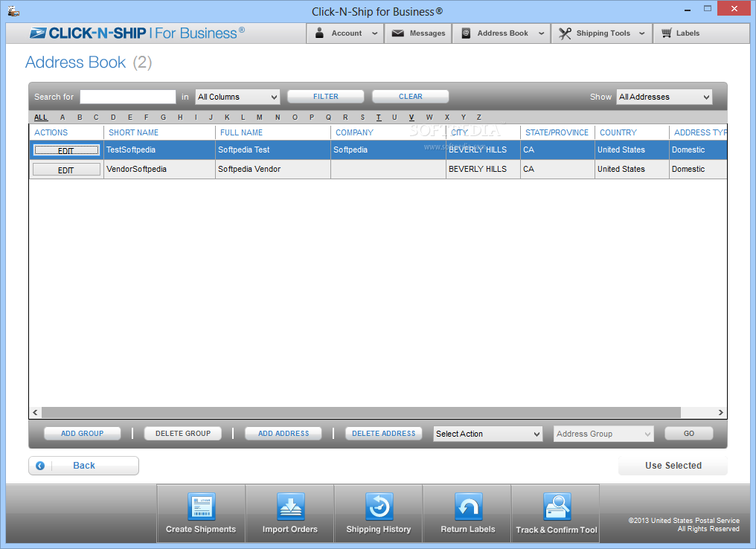The width and height of the screenshot is (756, 549).
Task: Click EDIT for VendorSoftpedia row
Action: point(66,170)
